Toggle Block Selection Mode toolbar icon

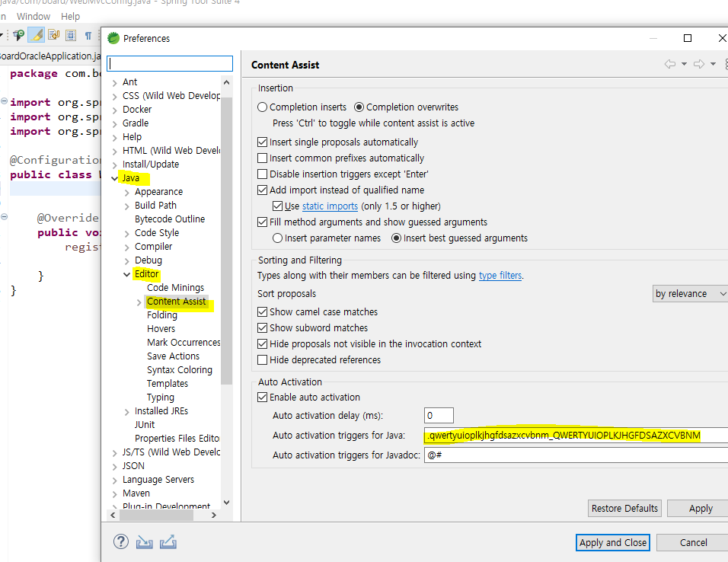tap(71, 35)
